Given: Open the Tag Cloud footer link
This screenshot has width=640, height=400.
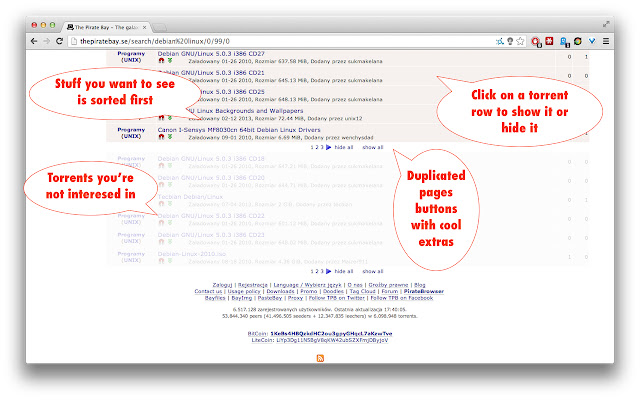Looking at the screenshot, I should (x=362, y=291).
